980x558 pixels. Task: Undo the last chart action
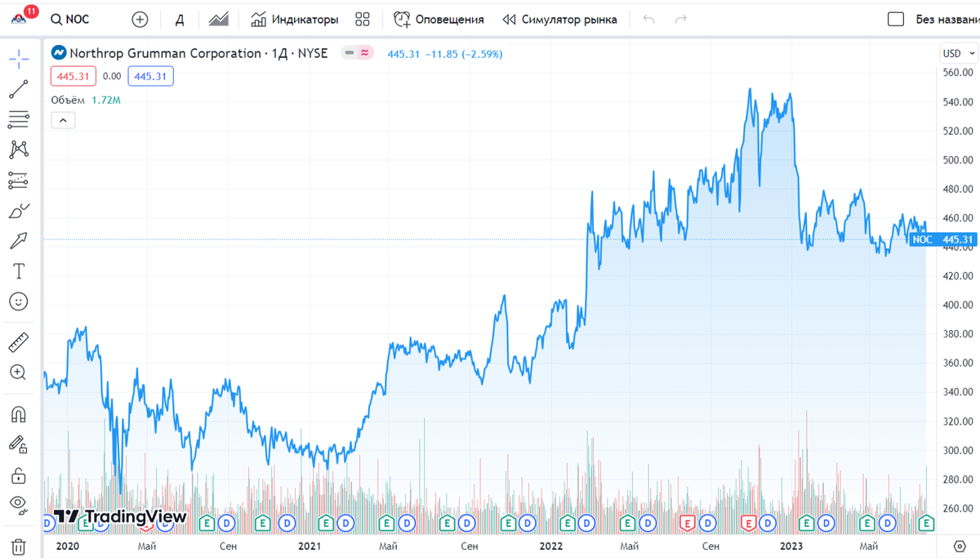click(x=649, y=19)
